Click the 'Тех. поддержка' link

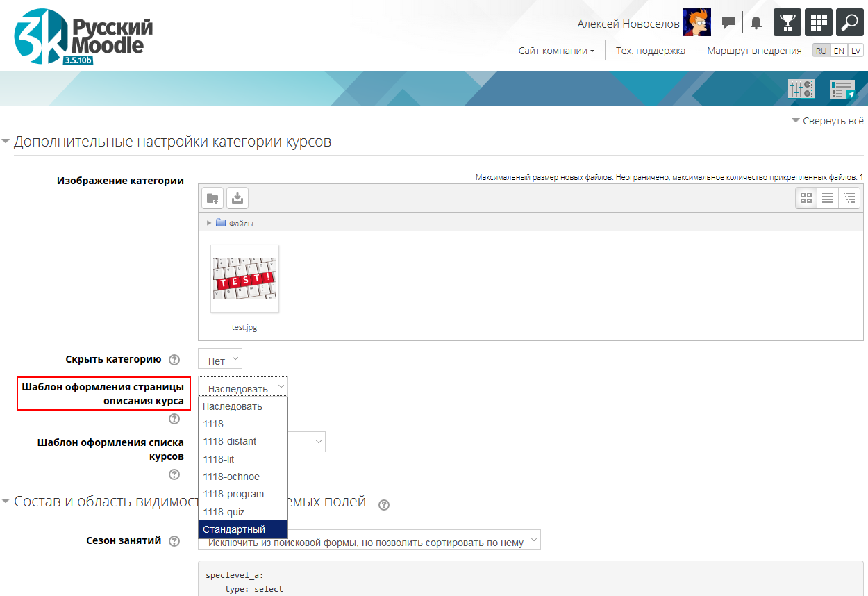650,51
